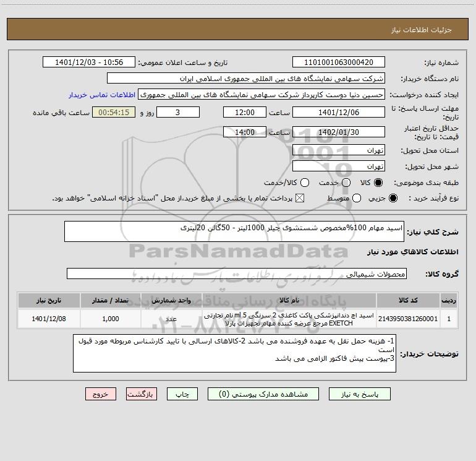Image resolution: width=476 pixels, height=461 pixels.
Task: Click the unit cell عدد
Action: [x=171, y=319]
